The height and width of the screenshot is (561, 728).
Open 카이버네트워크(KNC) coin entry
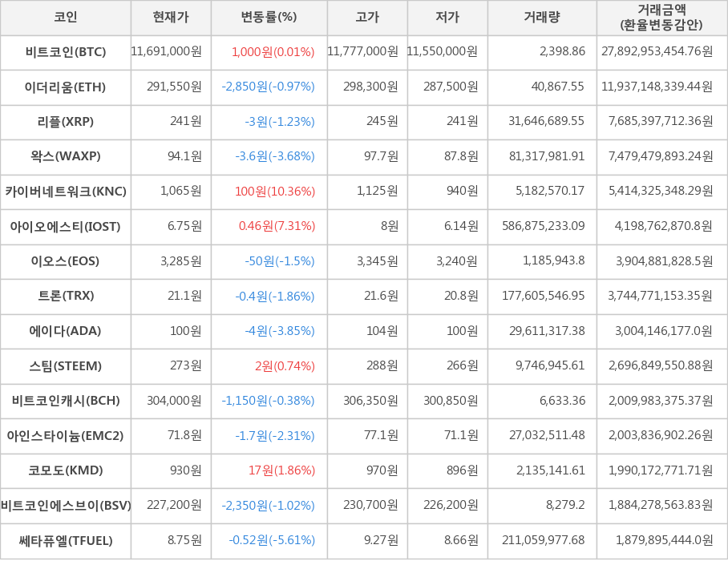click(x=66, y=192)
